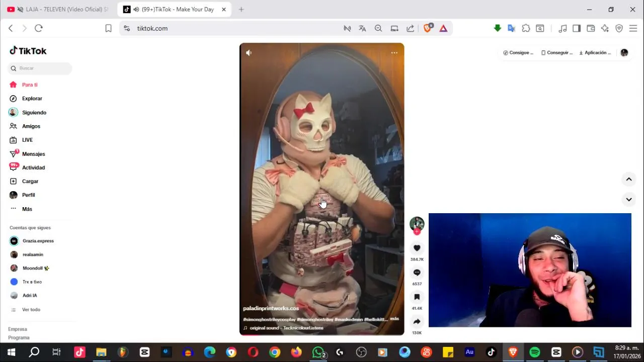This screenshot has width=644, height=362.
Task: Click the Consigue monedas button
Action: 518,52
